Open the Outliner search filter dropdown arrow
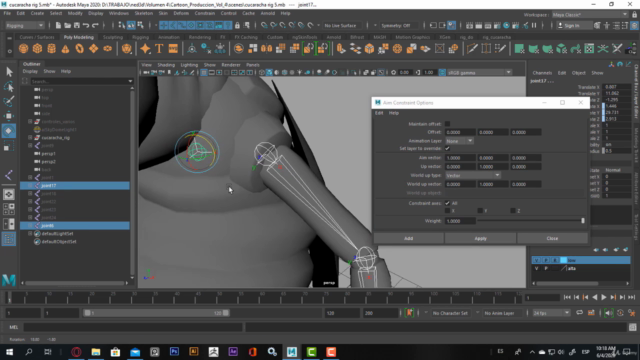 point(130,81)
